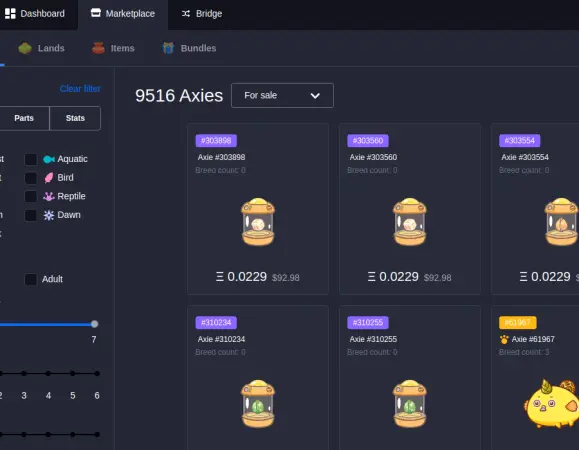Select the #61967 orange ID badge

pos(518,323)
